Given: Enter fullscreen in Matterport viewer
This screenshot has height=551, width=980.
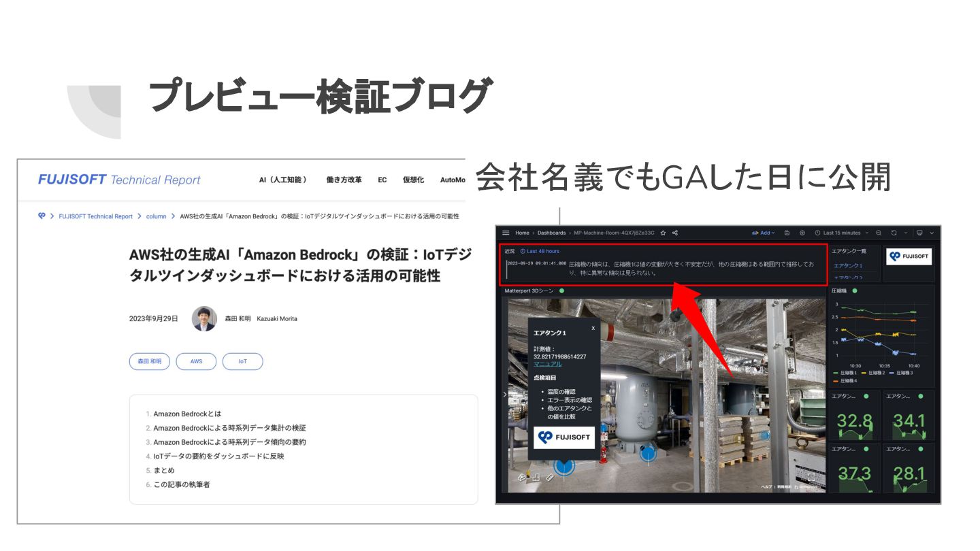Looking at the screenshot, I should tap(811, 478).
